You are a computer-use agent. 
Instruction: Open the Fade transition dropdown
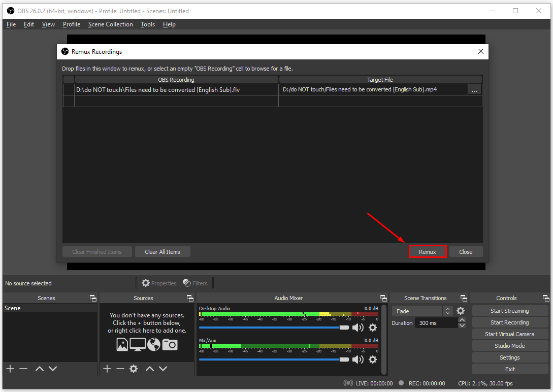422,311
